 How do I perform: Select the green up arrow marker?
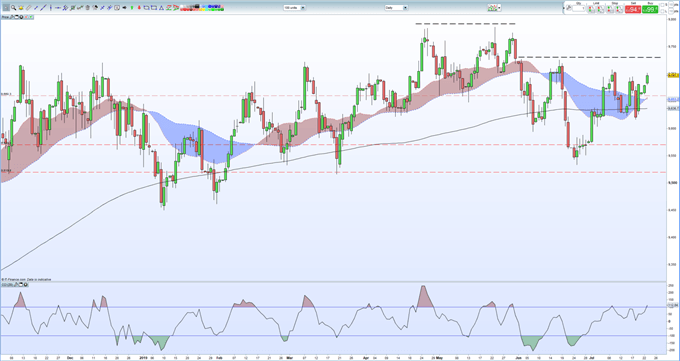[132, 7]
